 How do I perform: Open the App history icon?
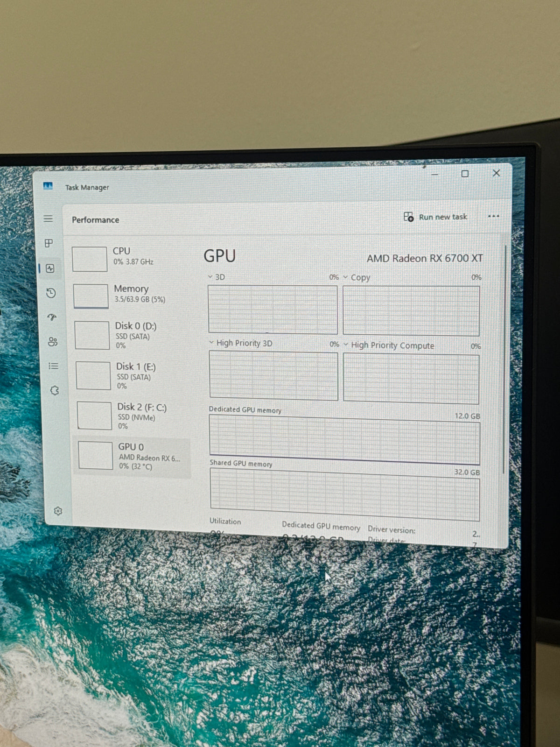[x=51, y=293]
